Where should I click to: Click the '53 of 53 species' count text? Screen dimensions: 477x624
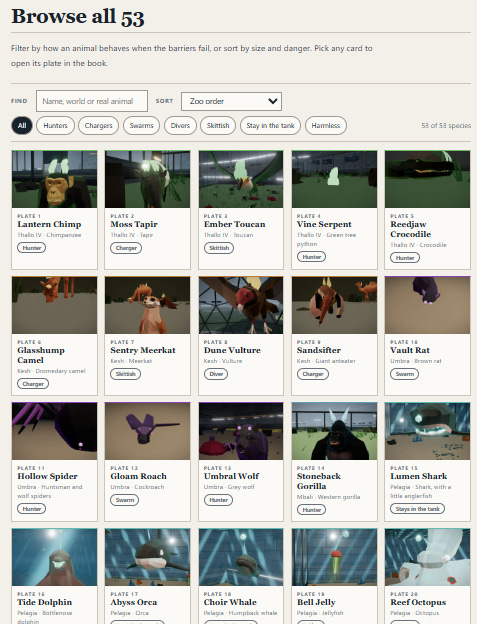pyautogui.click(x=446, y=126)
